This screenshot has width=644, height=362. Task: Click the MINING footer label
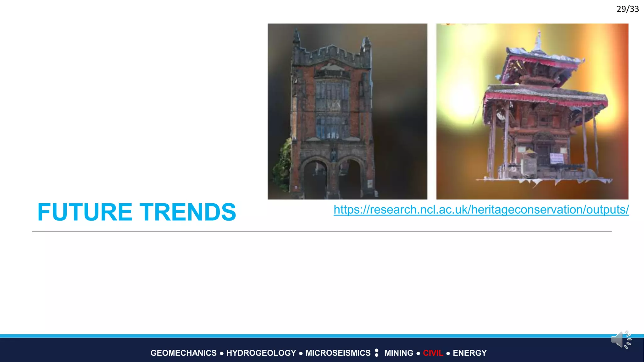pyautogui.click(x=399, y=353)
